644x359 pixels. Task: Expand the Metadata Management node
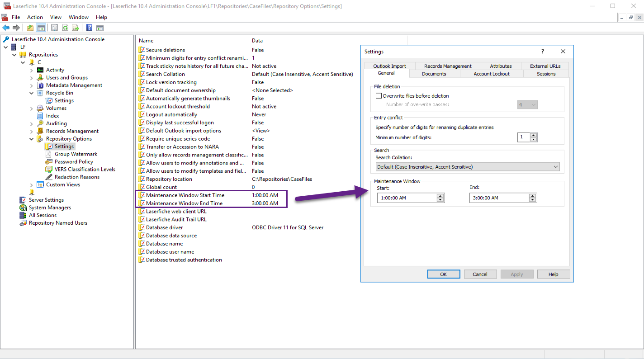pos(31,85)
